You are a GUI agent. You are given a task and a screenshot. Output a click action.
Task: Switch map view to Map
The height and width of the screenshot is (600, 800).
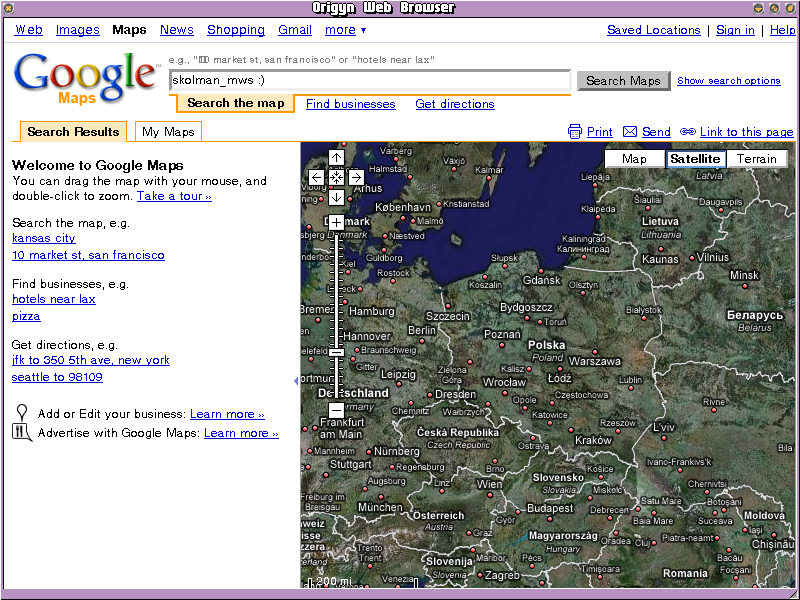point(634,159)
